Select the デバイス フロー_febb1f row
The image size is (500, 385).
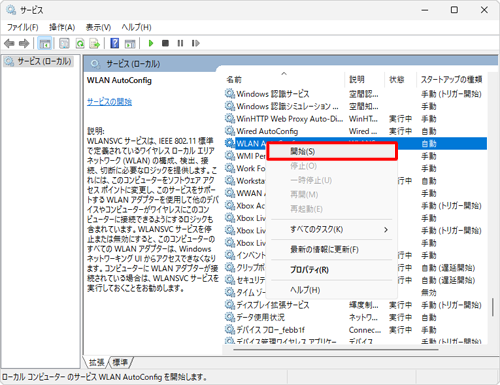pyautogui.click(x=355, y=330)
